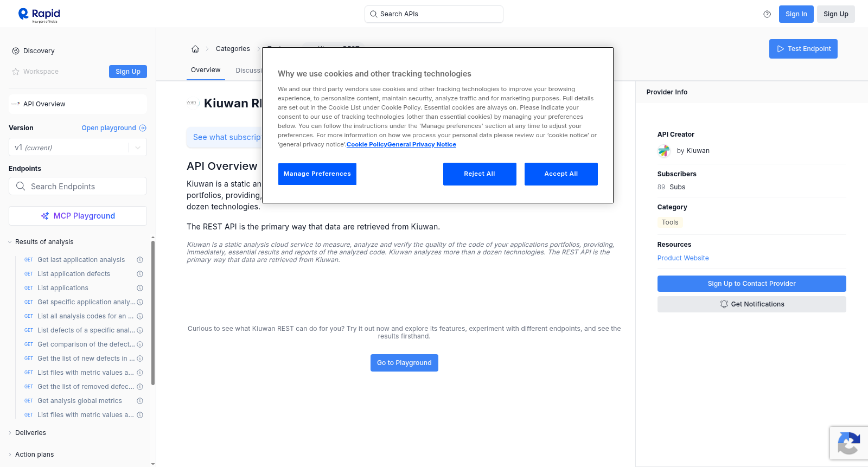The image size is (868, 467).
Task: Click the 89 Subs subscriber count
Action: 671,187
